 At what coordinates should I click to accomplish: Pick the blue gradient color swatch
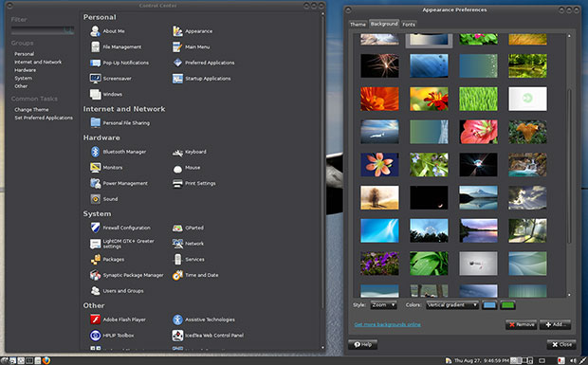(x=489, y=305)
